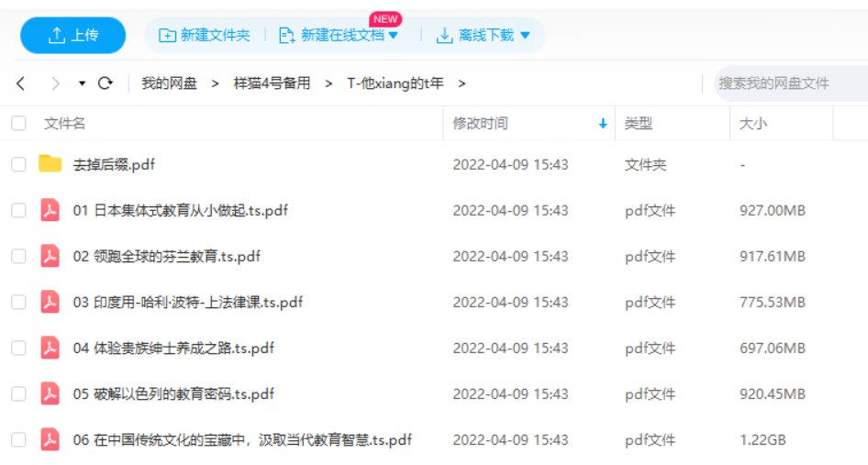Click the back navigation arrow
The image size is (868, 465).
21,83
